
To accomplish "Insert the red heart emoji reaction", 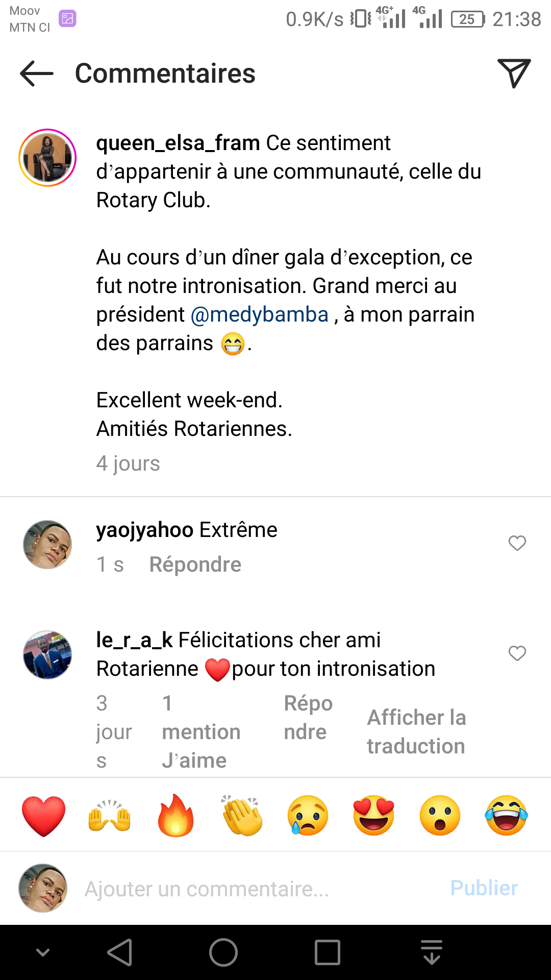I will [44, 815].
